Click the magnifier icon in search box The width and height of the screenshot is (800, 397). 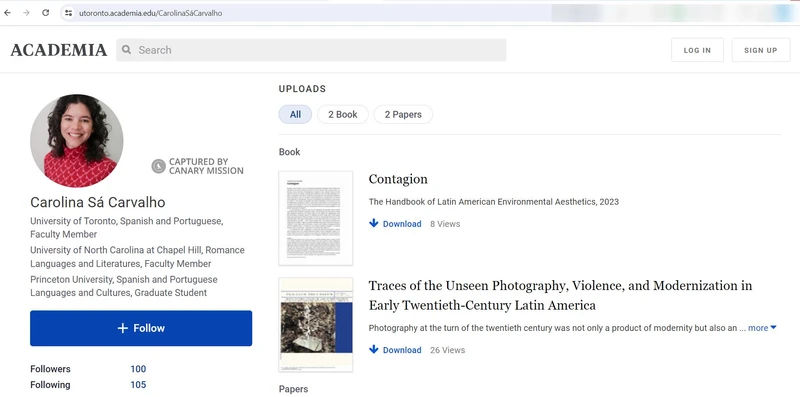(127, 50)
